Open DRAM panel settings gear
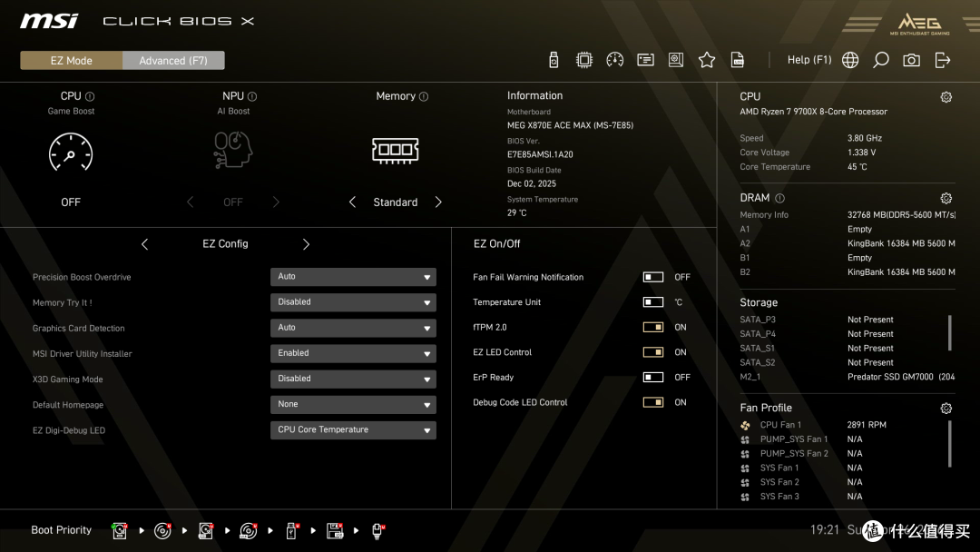980x552 pixels. click(946, 198)
